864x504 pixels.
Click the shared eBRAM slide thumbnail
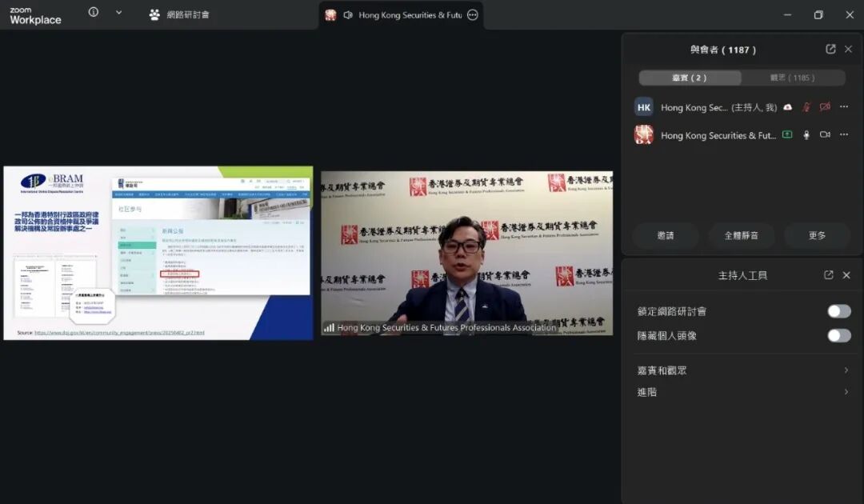click(x=158, y=253)
